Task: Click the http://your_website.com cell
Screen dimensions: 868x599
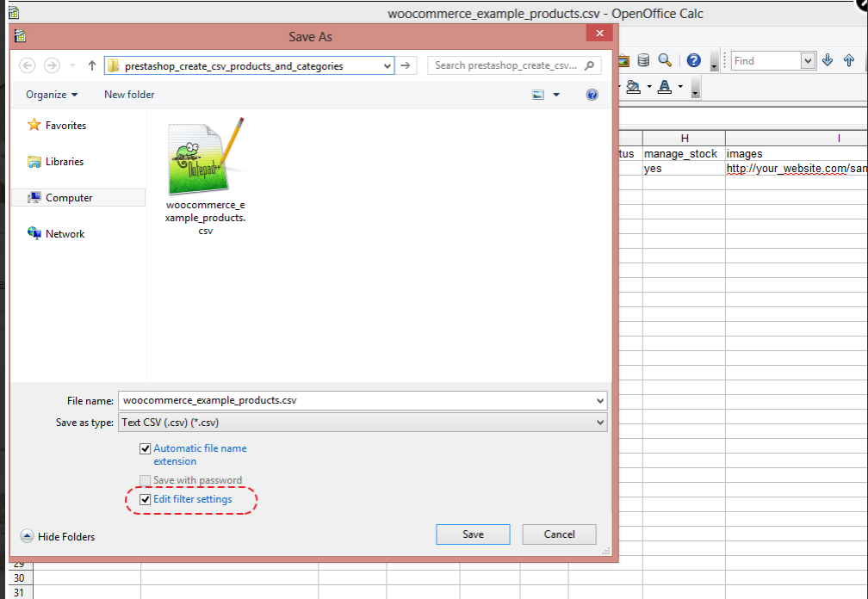Action: (x=797, y=169)
